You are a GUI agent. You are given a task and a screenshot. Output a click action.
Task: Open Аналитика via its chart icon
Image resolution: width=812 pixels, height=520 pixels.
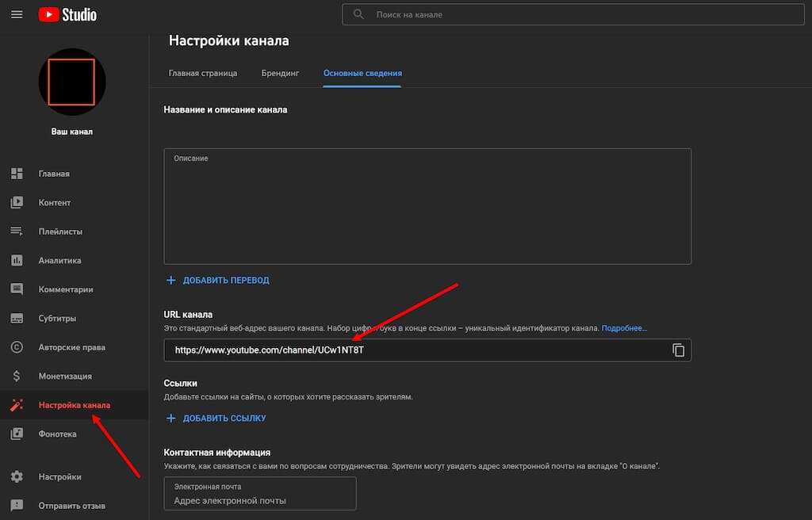click(x=17, y=261)
